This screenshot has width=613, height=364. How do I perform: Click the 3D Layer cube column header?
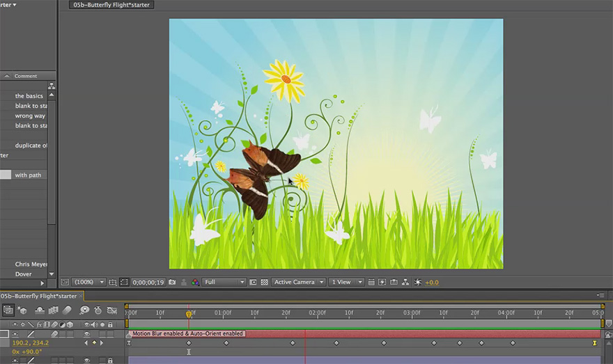(x=70, y=324)
